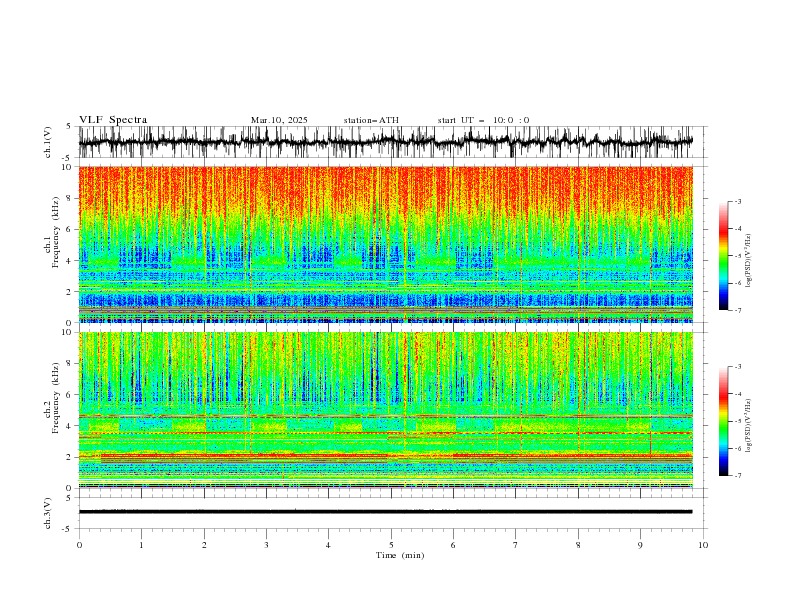Click the ch.1 spectrogram panel
Viewport: 792px width, 612px height.
(x=385, y=244)
